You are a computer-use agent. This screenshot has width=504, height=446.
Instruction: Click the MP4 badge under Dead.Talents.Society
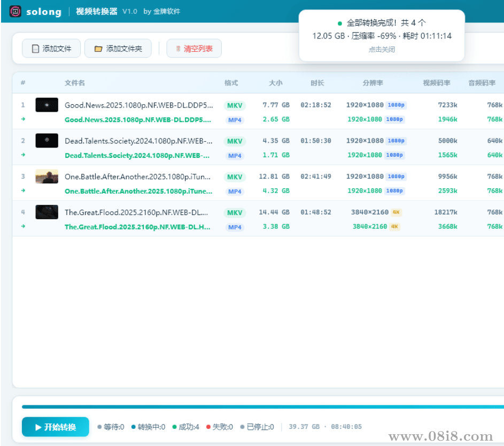(x=235, y=156)
